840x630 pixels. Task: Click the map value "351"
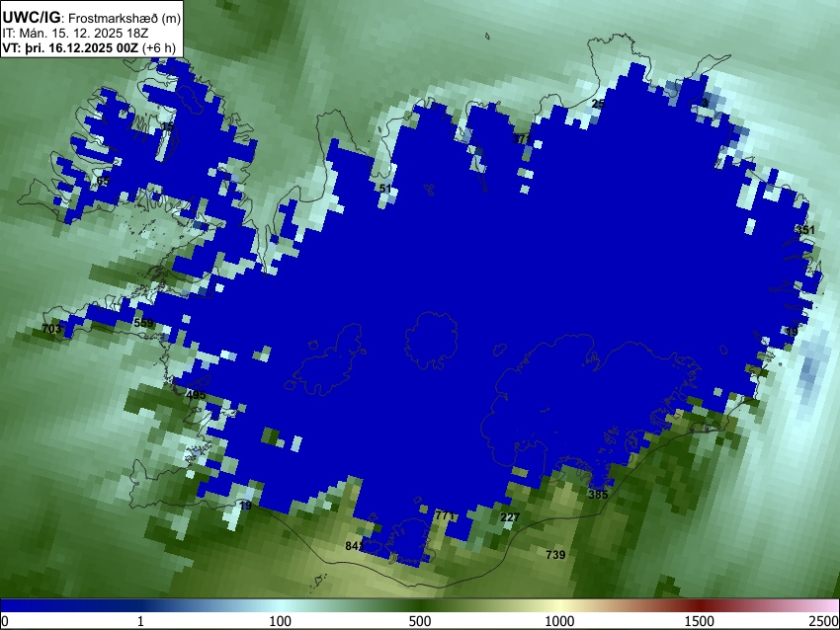[805, 230]
